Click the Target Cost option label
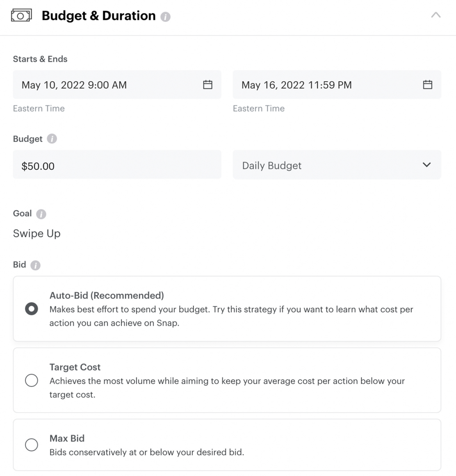This screenshot has height=476, width=456. pyautogui.click(x=75, y=367)
